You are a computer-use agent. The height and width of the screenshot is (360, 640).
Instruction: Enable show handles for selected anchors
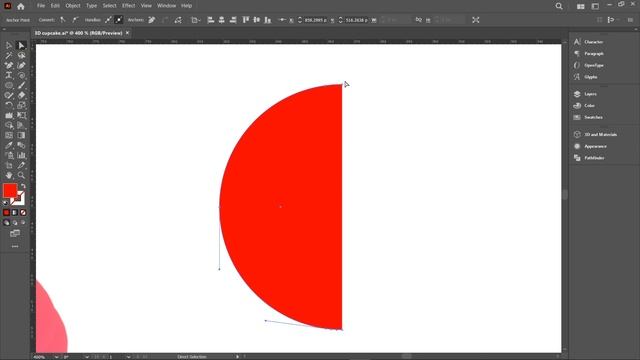click(x=108, y=20)
